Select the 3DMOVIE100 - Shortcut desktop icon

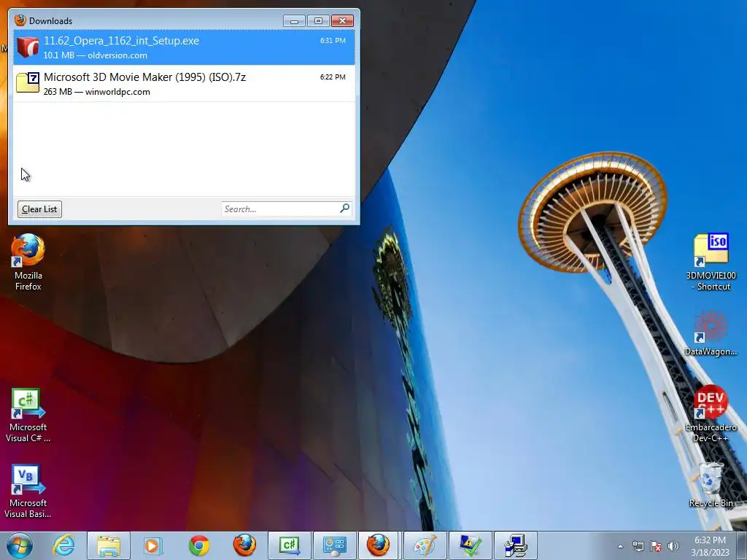pos(711,262)
